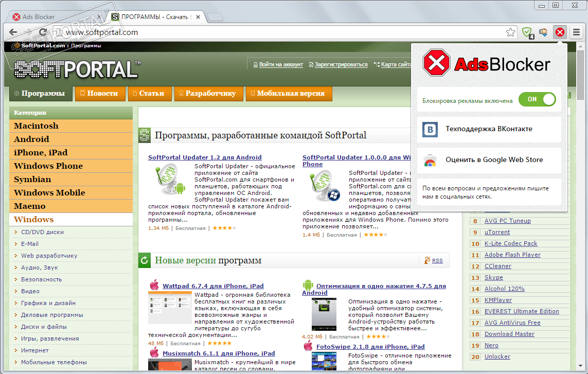Select the iPhone, iPad category

71,153
